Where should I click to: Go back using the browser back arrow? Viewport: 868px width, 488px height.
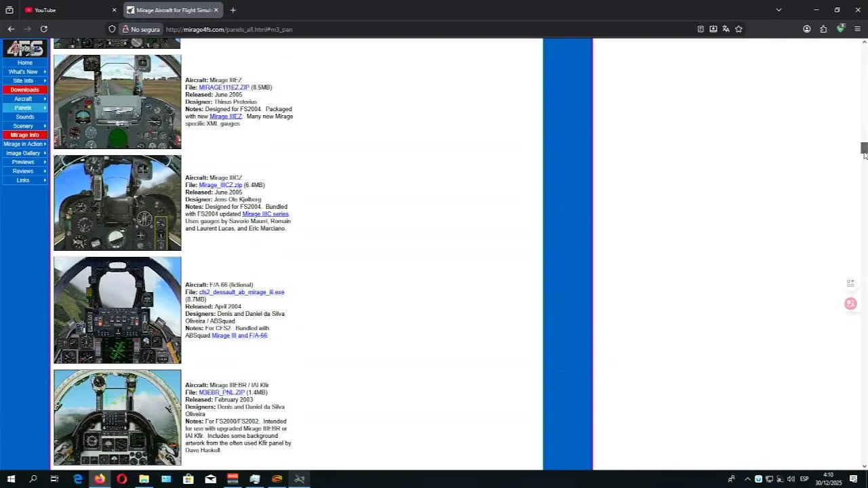pos(11,29)
